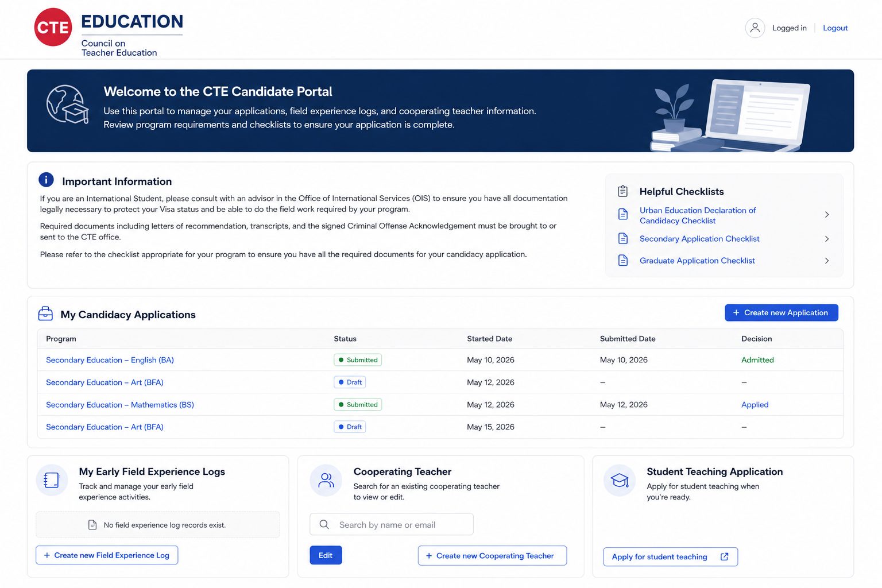Click the Important Information info icon
The image size is (882, 588).
click(x=46, y=180)
